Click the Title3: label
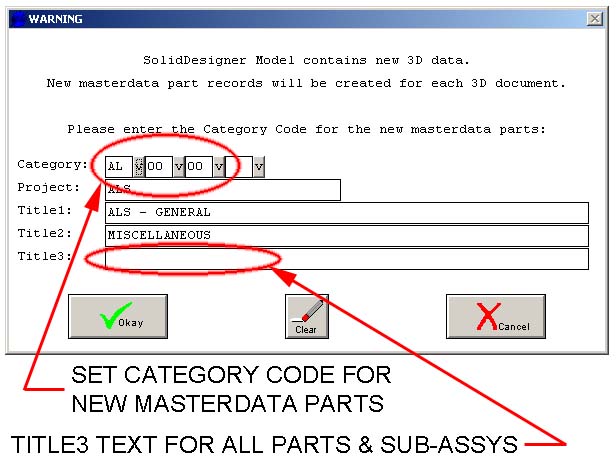 (x=48, y=257)
